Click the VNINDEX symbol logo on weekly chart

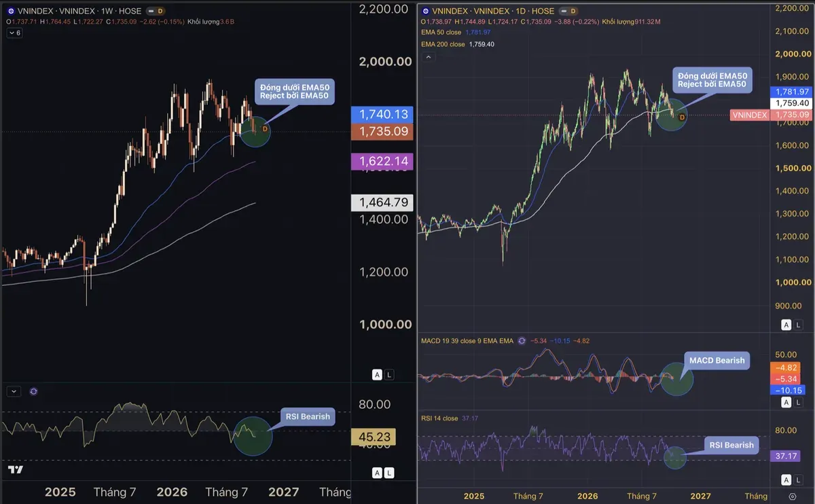[11, 12]
